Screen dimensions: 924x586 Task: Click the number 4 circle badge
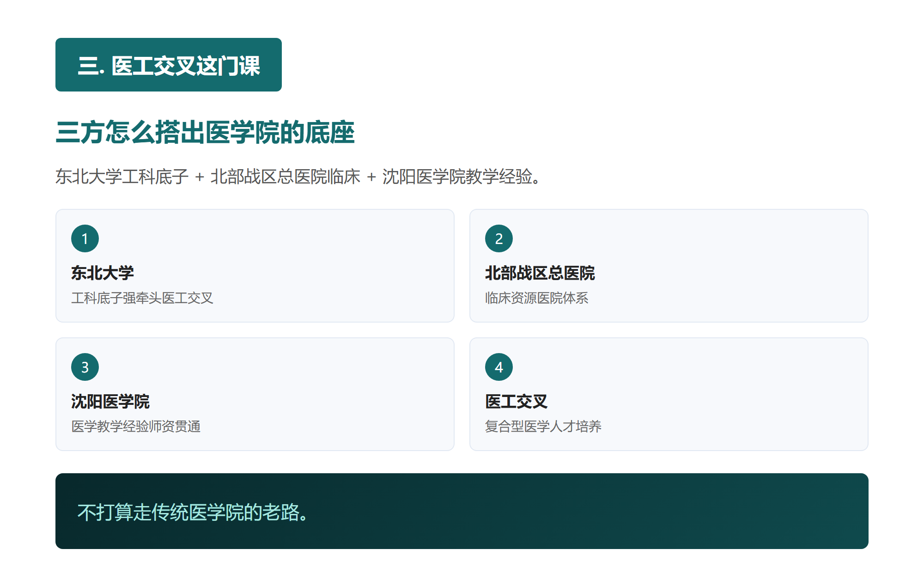[x=499, y=367]
